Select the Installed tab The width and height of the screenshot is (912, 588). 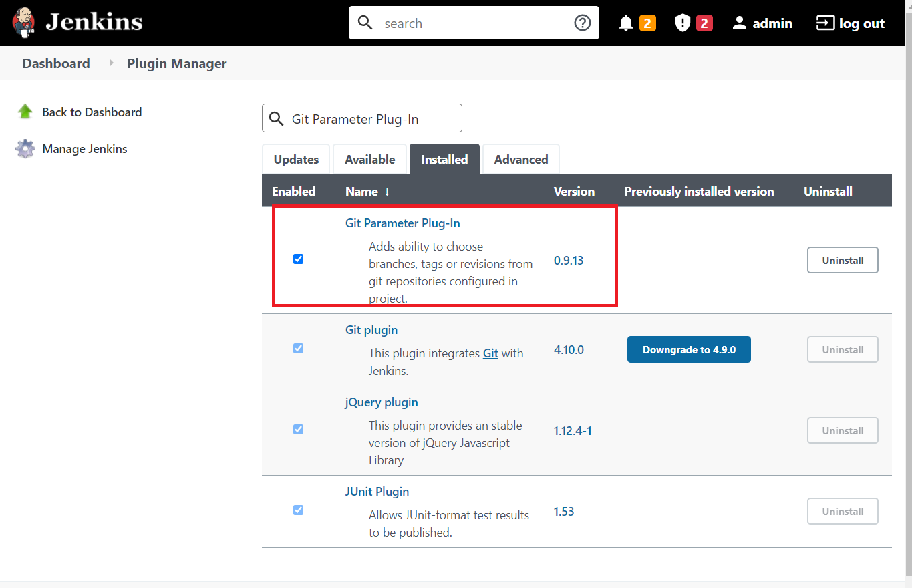[x=444, y=160]
